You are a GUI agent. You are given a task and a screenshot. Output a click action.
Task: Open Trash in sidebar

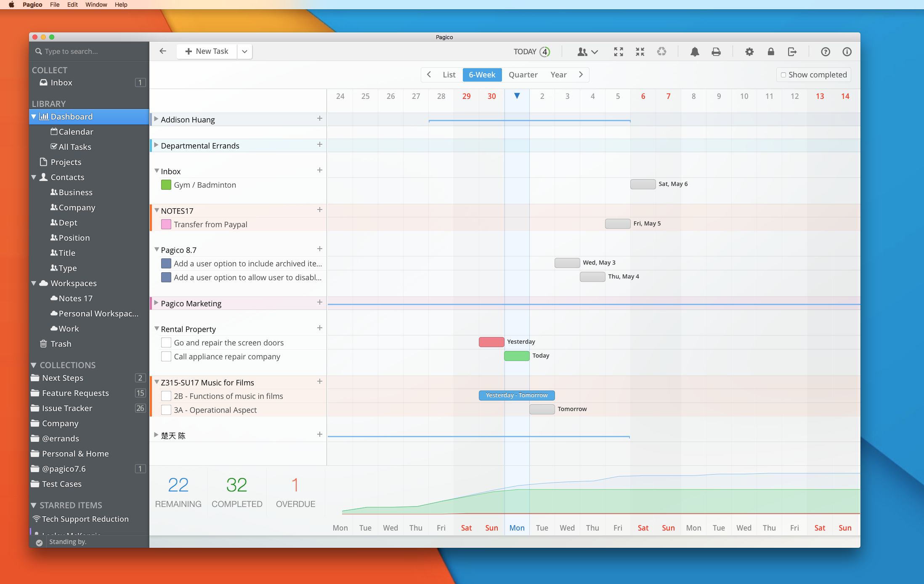tap(89, 344)
